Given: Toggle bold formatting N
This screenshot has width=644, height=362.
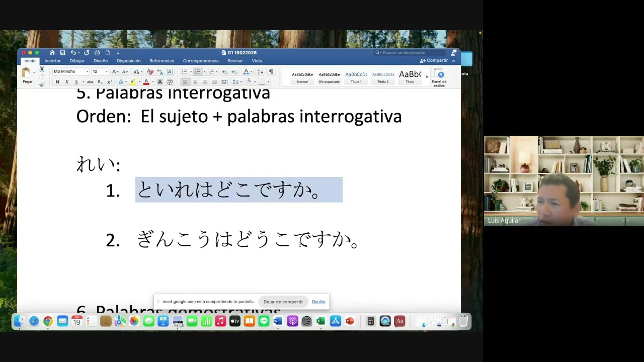Looking at the screenshot, I should point(57,82).
